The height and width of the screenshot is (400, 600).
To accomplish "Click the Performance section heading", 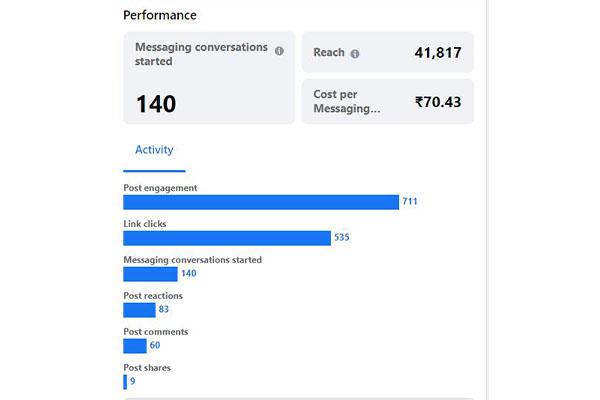I will click(159, 15).
